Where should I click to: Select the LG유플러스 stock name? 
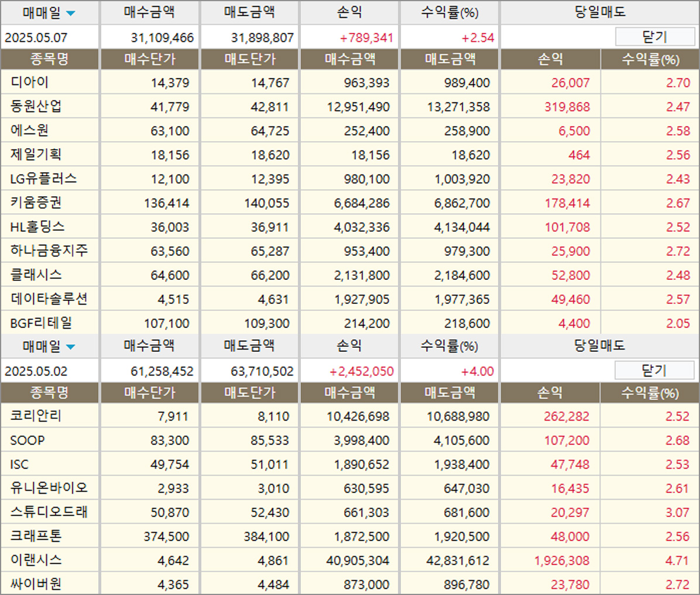43,179
